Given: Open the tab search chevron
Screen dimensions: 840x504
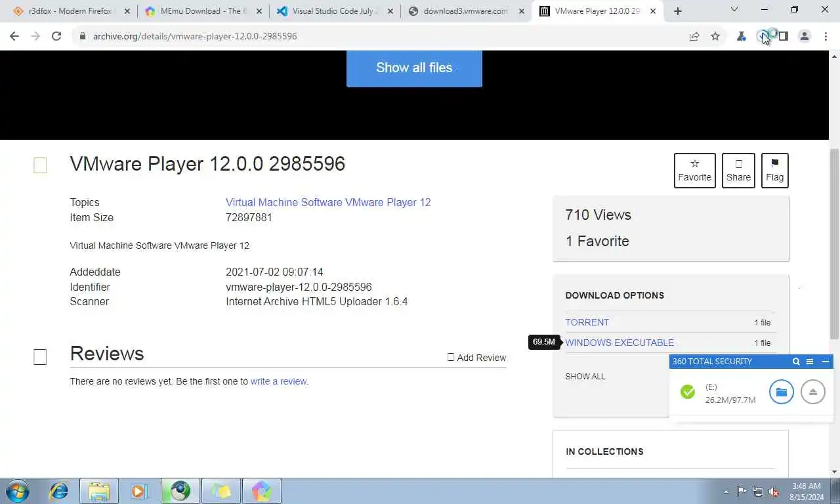Looking at the screenshot, I should click(734, 10).
